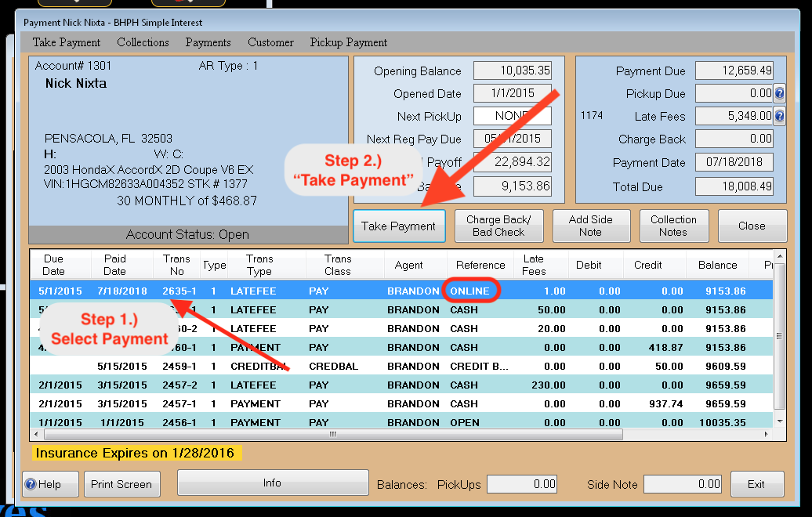Click the help icon beside Late Fees

(779, 117)
